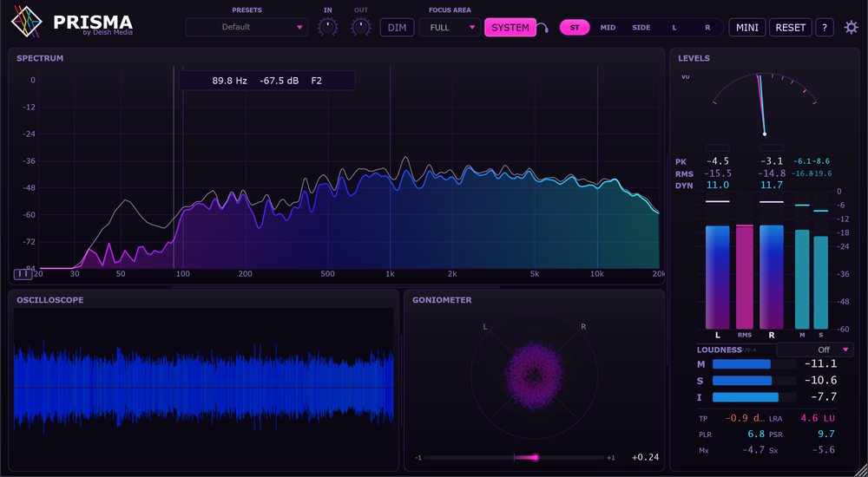This screenshot has height=477, width=868.
Task: Switch to MINI view
Action: click(747, 27)
